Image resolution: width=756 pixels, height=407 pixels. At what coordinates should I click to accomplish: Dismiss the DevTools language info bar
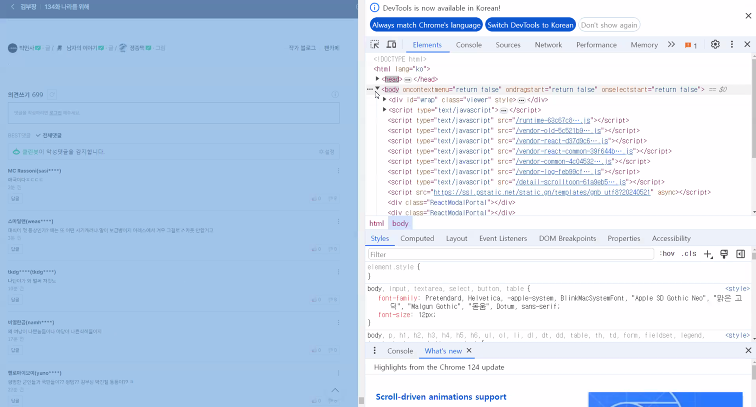748,16
